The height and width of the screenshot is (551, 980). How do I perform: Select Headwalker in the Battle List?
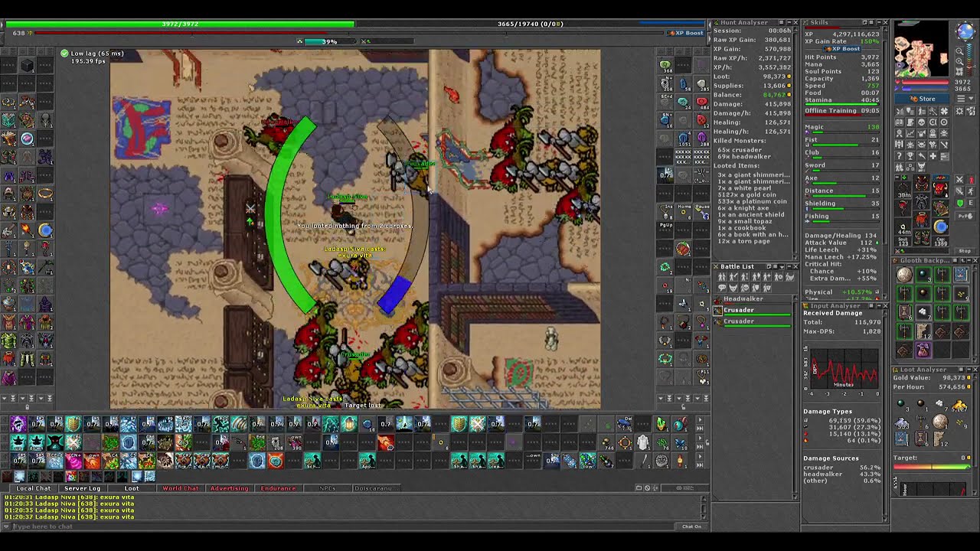pyautogui.click(x=753, y=299)
